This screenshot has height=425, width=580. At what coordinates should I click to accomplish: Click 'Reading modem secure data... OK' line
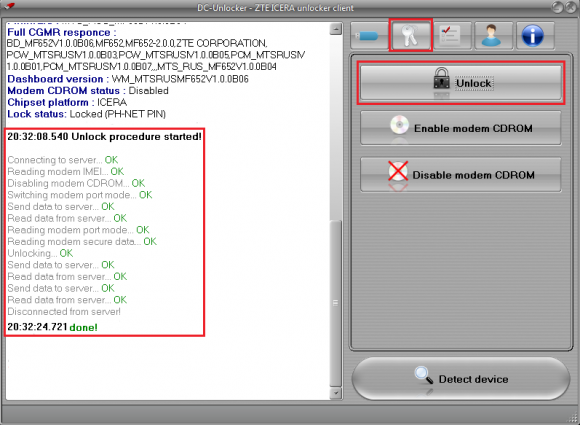tap(82, 242)
